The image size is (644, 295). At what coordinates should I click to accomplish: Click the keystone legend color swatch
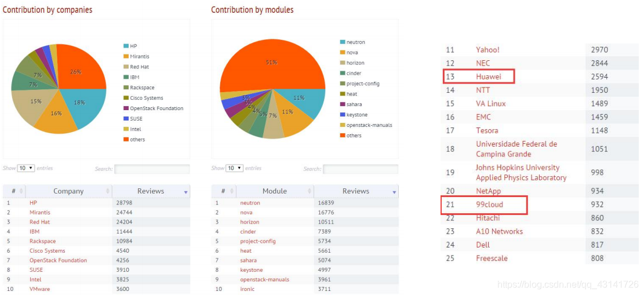point(342,115)
